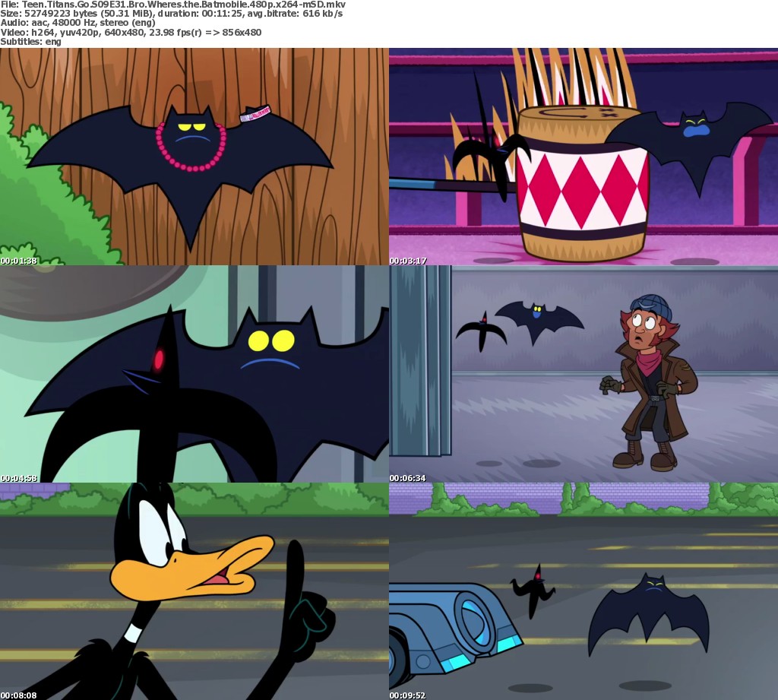Click the 00:01:38 timestamp label
The height and width of the screenshot is (700, 778).
coord(19,261)
